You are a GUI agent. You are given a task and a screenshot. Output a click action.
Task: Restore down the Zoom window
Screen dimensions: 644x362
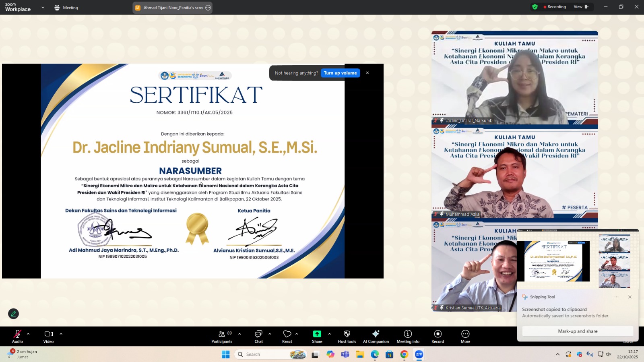(621, 7)
